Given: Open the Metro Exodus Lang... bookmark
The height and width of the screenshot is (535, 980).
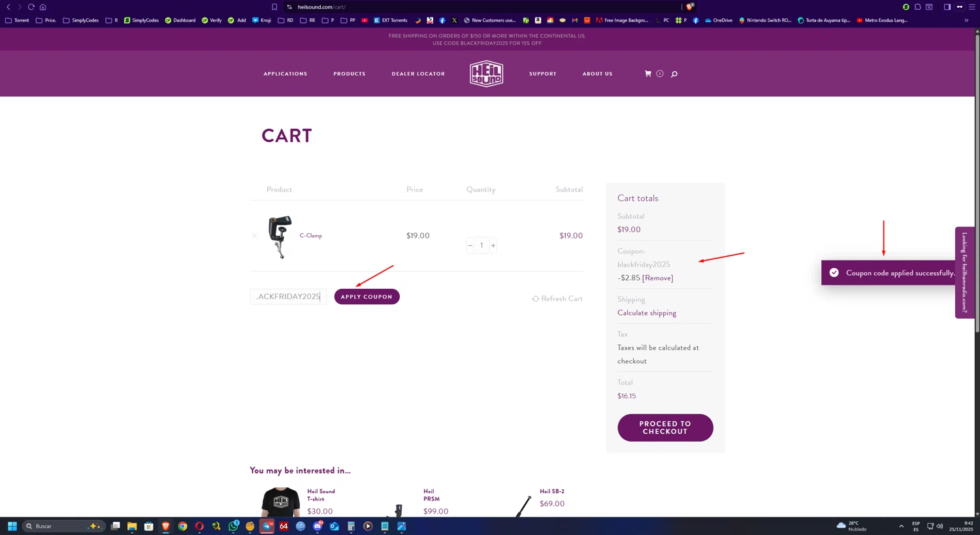Looking at the screenshot, I should coord(882,20).
